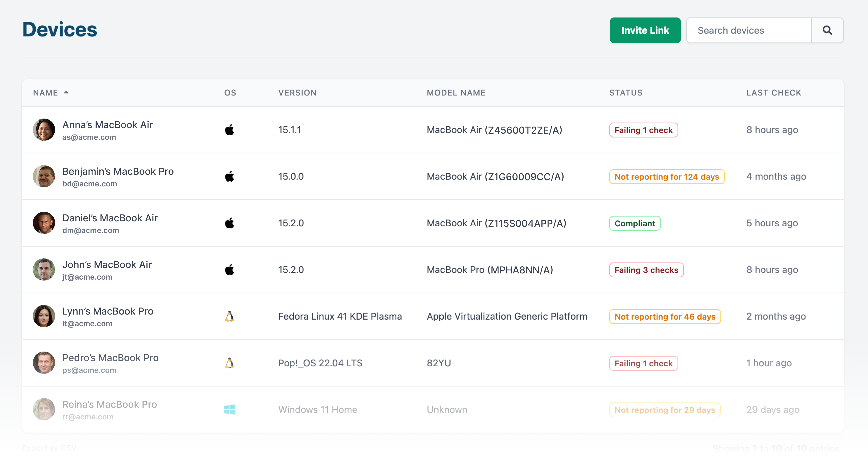Toggle the Name column sort arrow
This screenshot has height=466, width=868.
66,92
